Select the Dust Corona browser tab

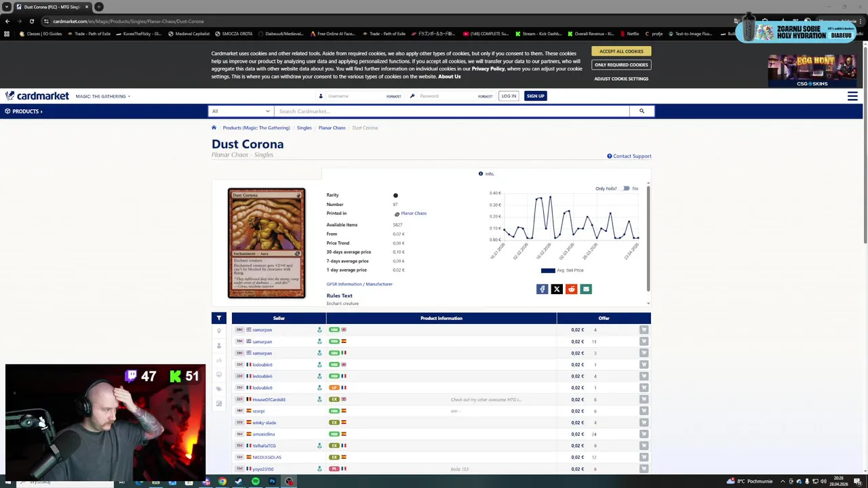pyautogui.click(x=53, y=7)
